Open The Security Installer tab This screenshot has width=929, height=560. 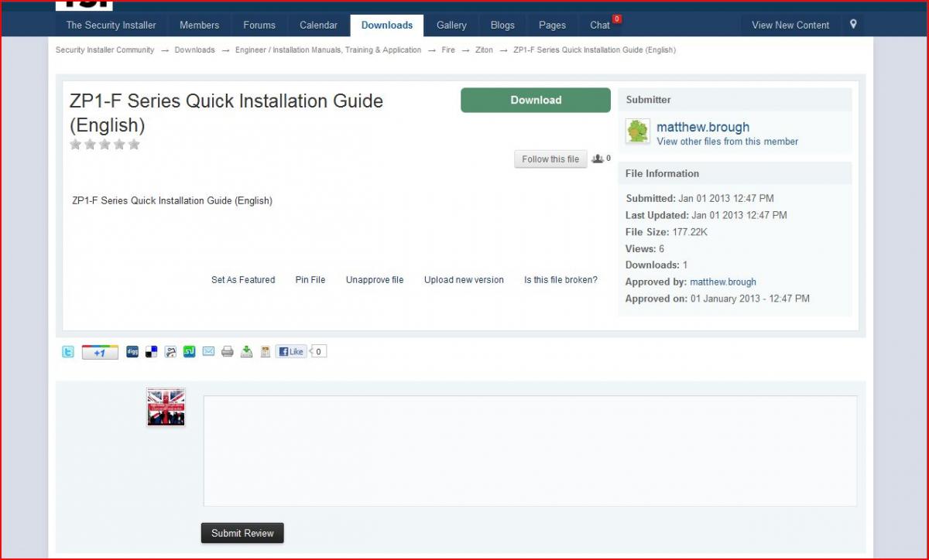(x=111, y=25)
